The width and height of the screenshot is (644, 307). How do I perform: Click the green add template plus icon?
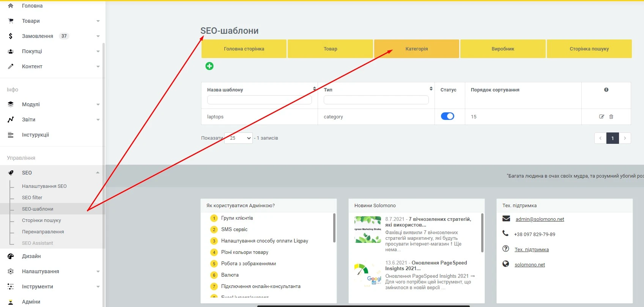209,66
